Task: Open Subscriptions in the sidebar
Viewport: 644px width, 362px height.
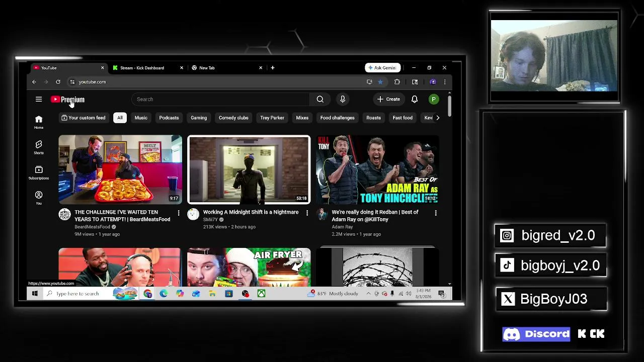Action: pos(39,172)
